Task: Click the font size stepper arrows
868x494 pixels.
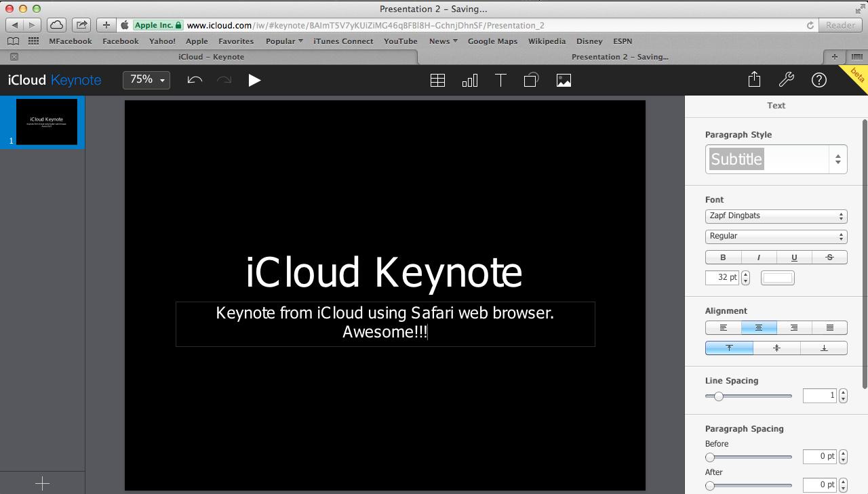Action: (745, 277)
